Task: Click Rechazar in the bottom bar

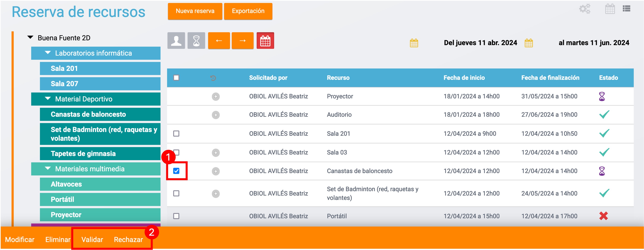Action: pos(128,239)
